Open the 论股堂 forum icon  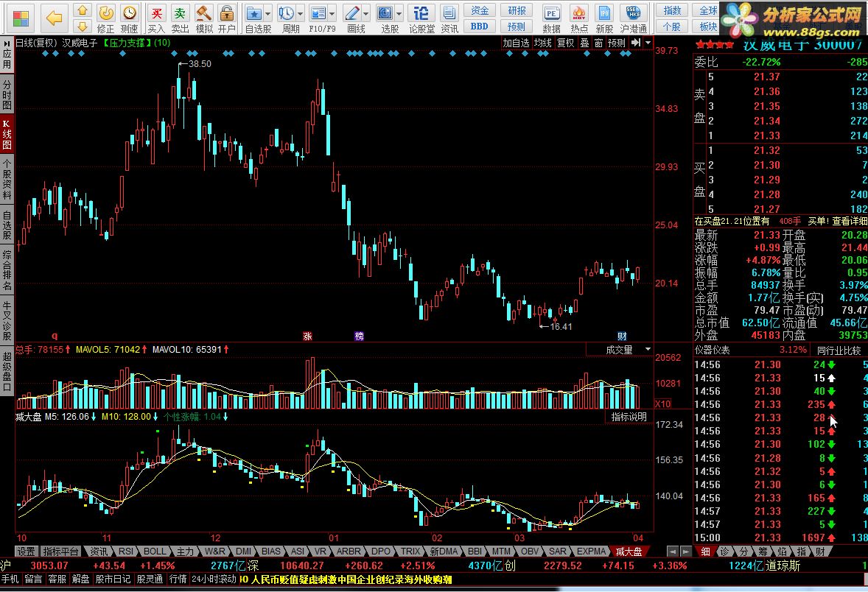[x=421, y=18]
